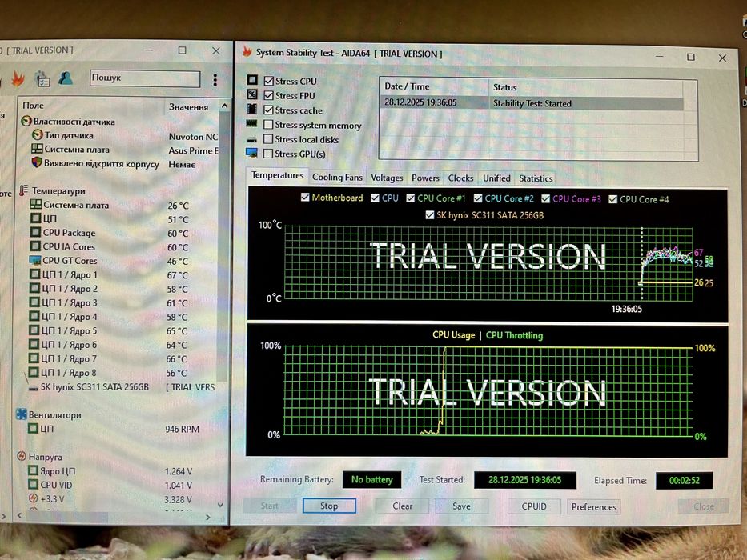Click sensor list scroll down arrow
The width and height of the screenshot is (747, 560).
click(x=220, y=505)
